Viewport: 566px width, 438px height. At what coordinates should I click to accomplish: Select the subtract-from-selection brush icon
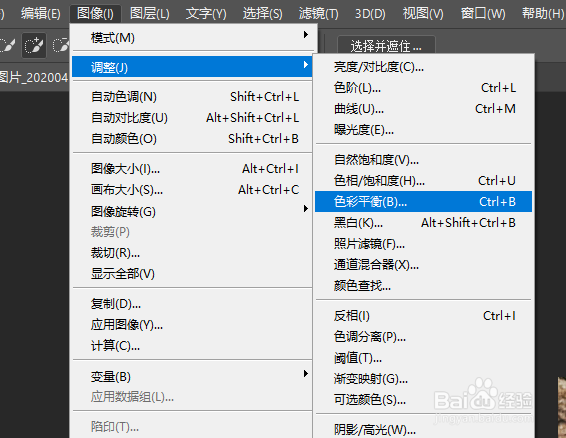point(61,45)
